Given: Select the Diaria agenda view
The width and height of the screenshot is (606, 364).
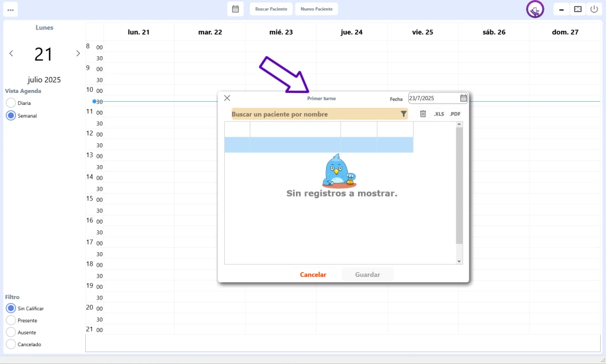Looking at the screenshot, I should pos(11,103).
